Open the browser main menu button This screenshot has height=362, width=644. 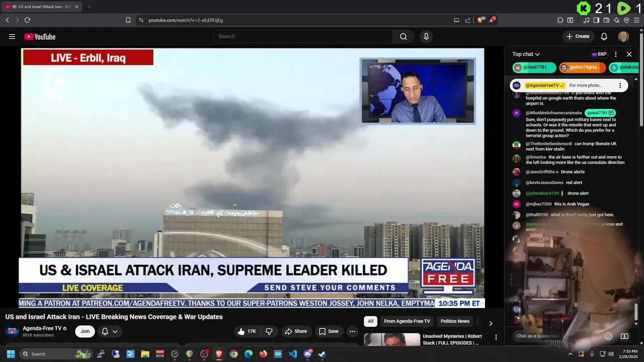click(x=636, y=20)
